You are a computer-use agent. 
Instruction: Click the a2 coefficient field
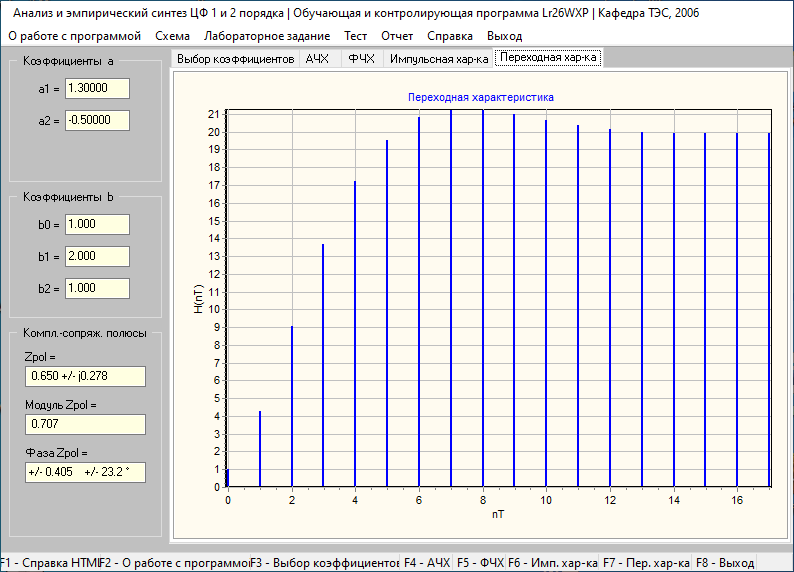click(x=97, y=120)
